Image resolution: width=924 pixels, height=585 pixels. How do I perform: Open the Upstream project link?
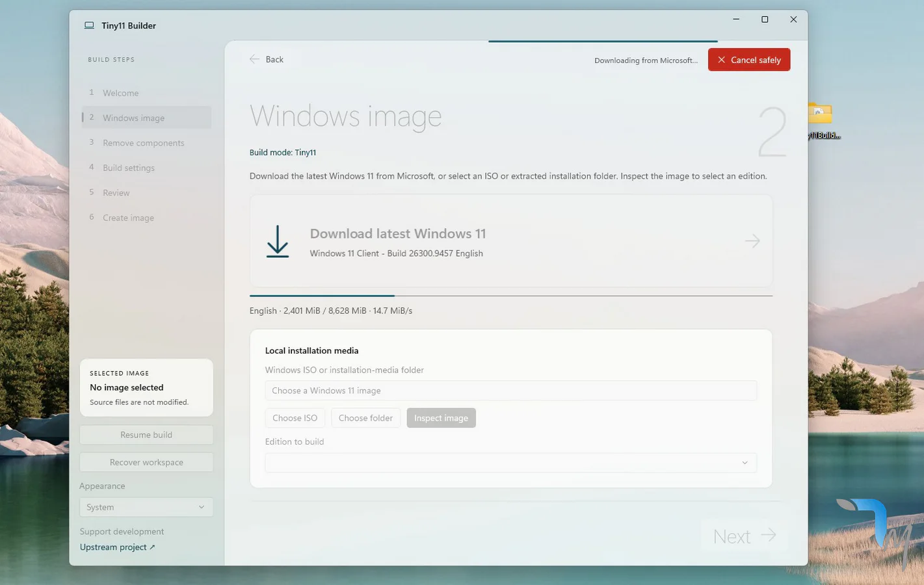(x=118, y=547)
